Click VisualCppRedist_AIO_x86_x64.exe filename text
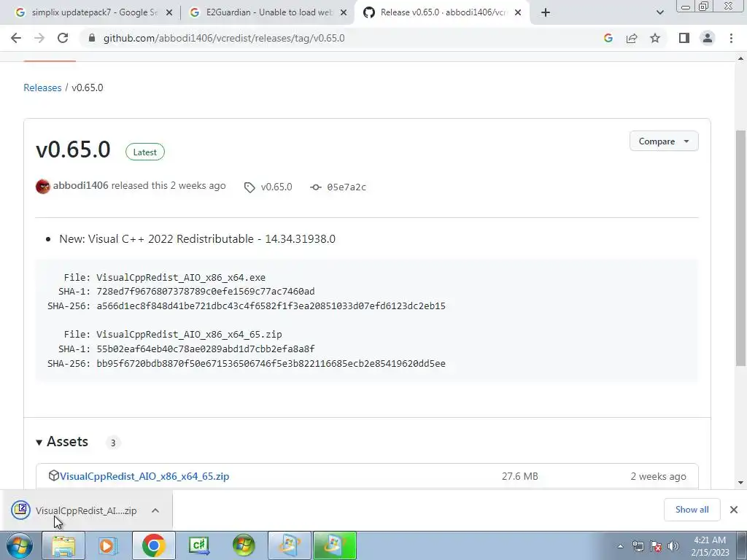747x560 pixels. (181, 278)
